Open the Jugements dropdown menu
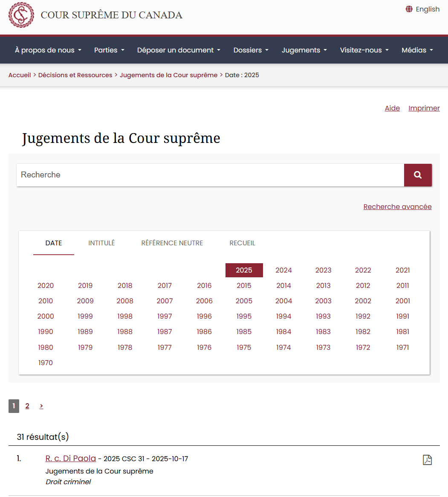 tap(304, 50)
